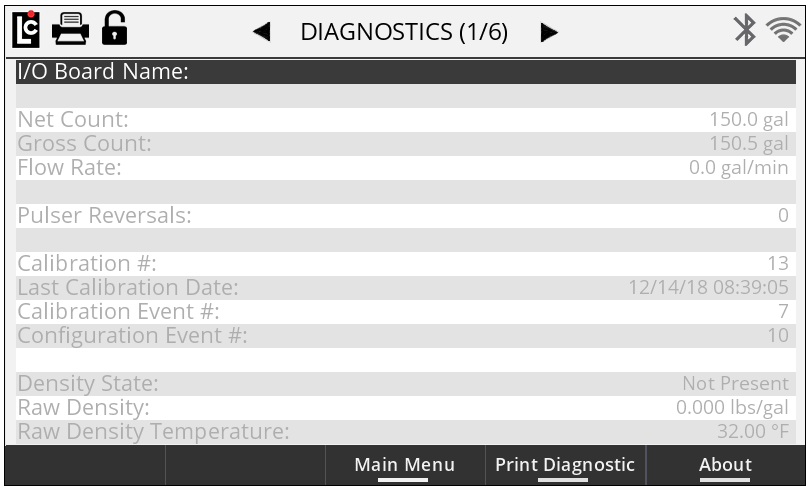This screenshot has height=492, width=812.
Task: Select the Pulser Reversals row
Action: coord(404,216)
